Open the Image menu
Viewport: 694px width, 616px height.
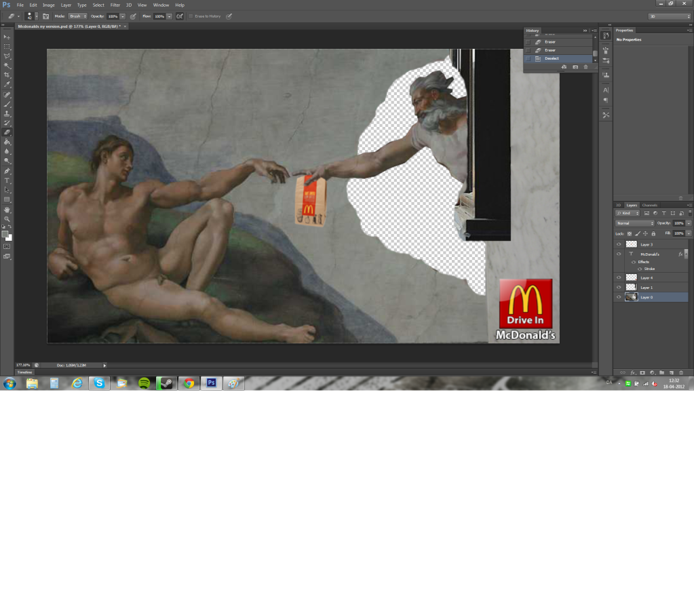coord(48,5)
